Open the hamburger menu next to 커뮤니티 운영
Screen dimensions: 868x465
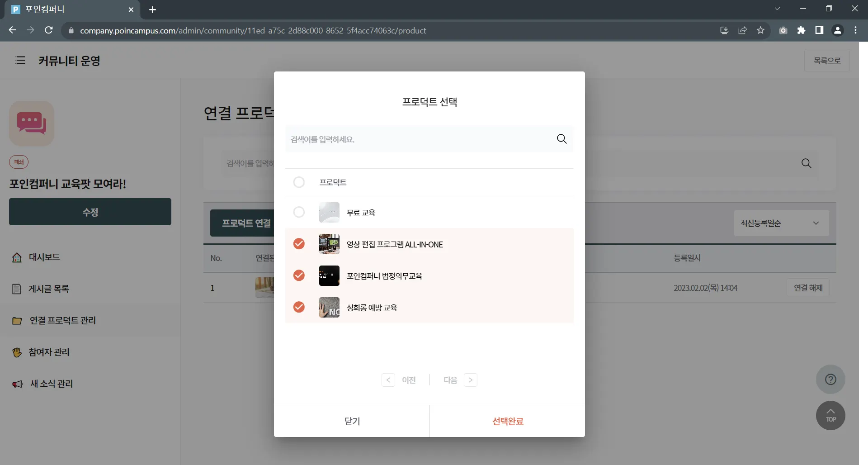(20, 60)
